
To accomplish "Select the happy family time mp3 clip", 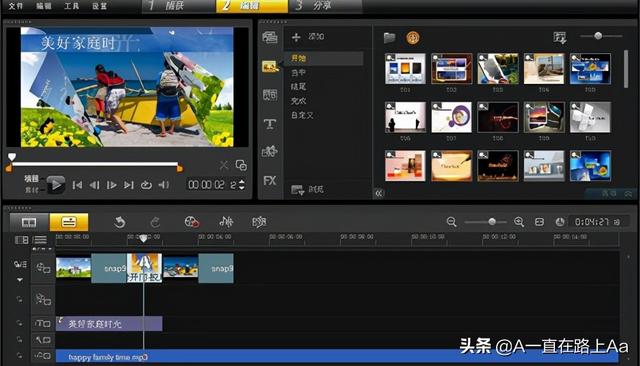I will 337,357.
